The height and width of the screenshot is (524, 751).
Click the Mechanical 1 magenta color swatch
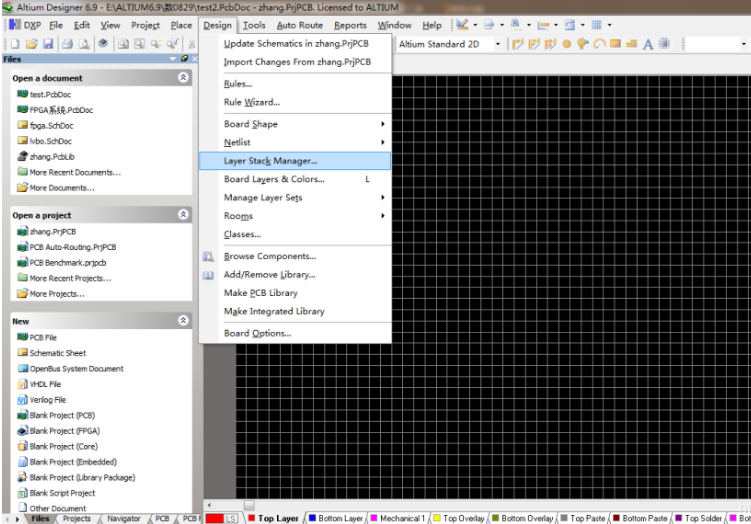374,518
